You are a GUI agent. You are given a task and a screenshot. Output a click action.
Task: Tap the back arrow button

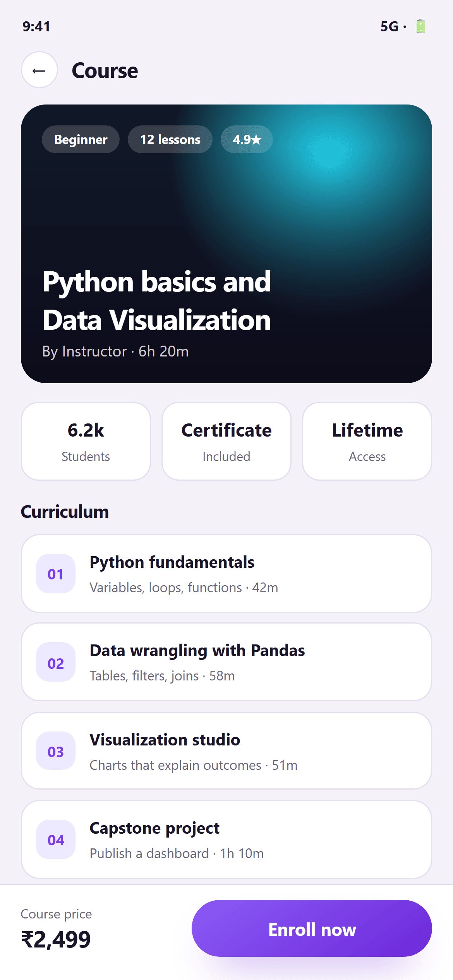(39, 70)
